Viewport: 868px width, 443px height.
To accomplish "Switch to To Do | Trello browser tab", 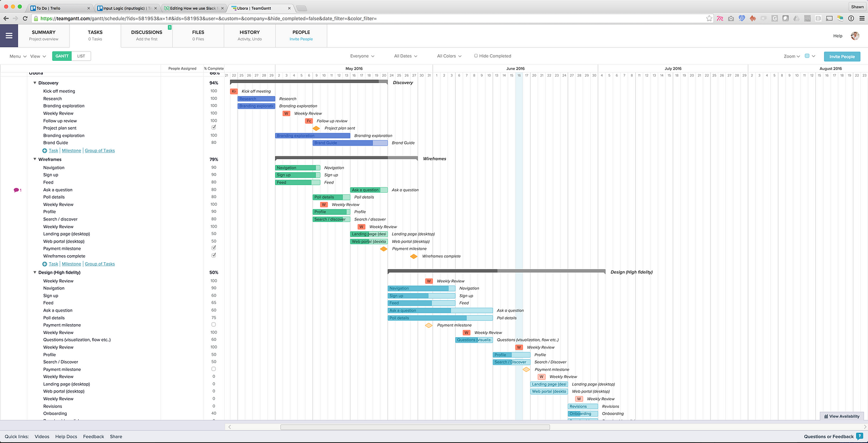I will (x=60, y=8).
